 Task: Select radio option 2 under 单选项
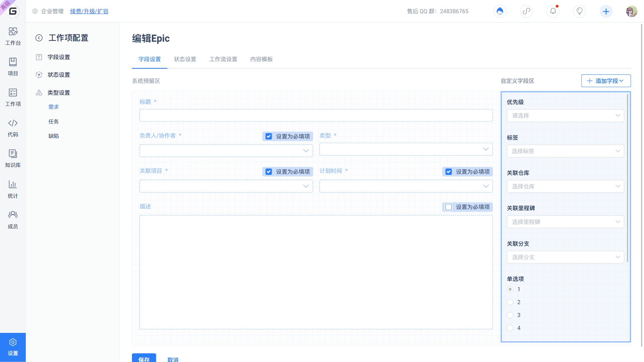(x=510, y=302)
